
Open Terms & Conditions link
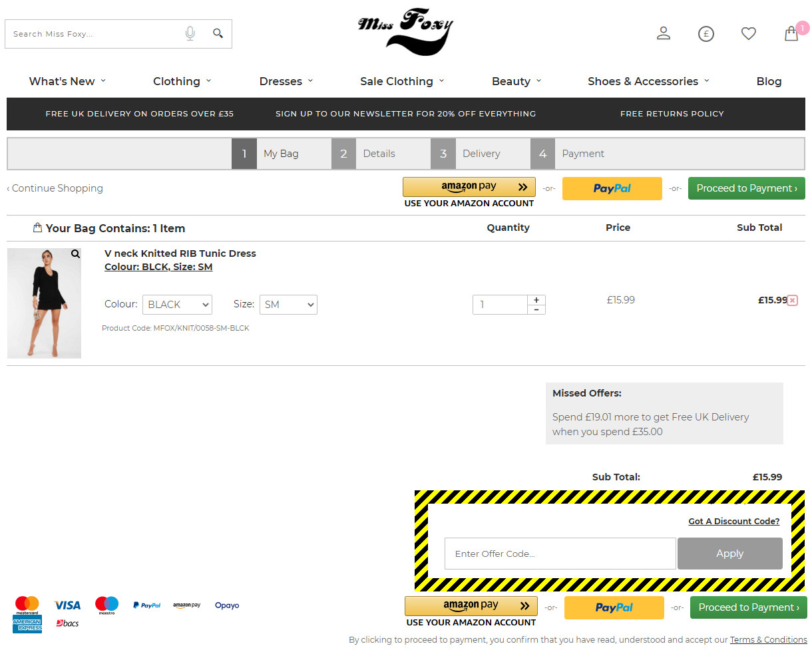coord(769,640)
